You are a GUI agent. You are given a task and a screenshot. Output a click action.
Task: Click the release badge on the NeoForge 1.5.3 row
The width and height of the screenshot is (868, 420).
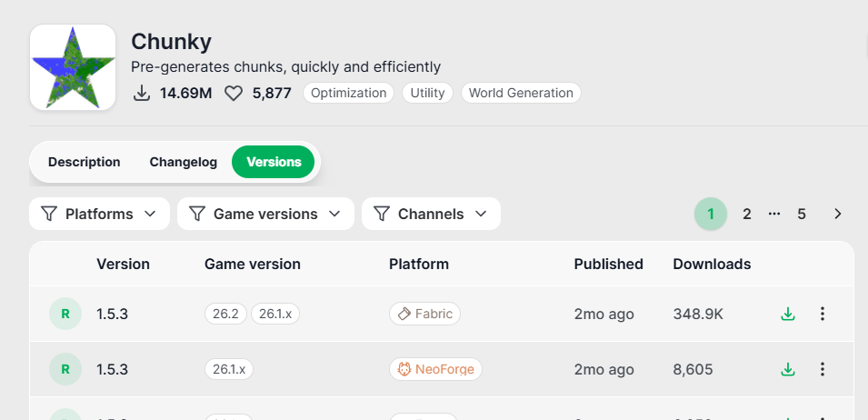[65, 369]
